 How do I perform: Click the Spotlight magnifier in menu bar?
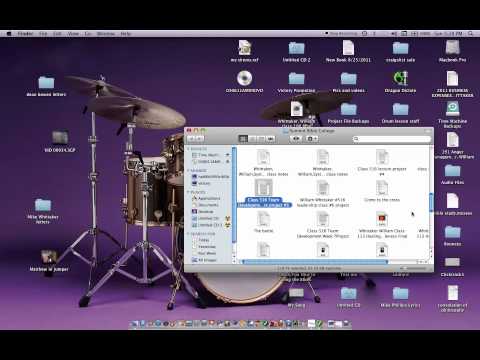[471, 34]
